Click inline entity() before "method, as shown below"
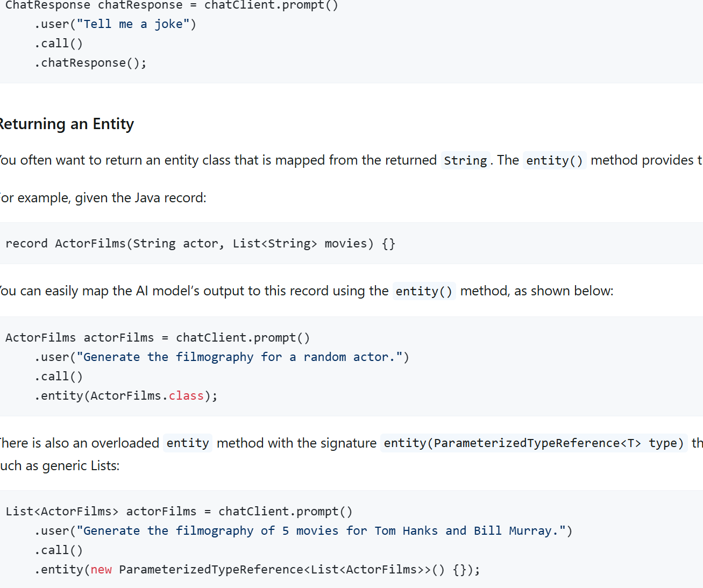Viewport: 703px width, 588px height. (x=424, y=292)
